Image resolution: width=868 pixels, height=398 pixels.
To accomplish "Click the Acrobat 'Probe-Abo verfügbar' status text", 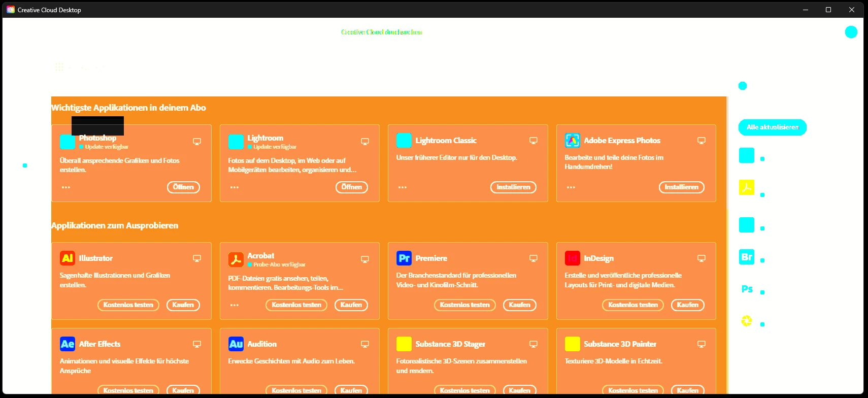I will tap(279, 264).
